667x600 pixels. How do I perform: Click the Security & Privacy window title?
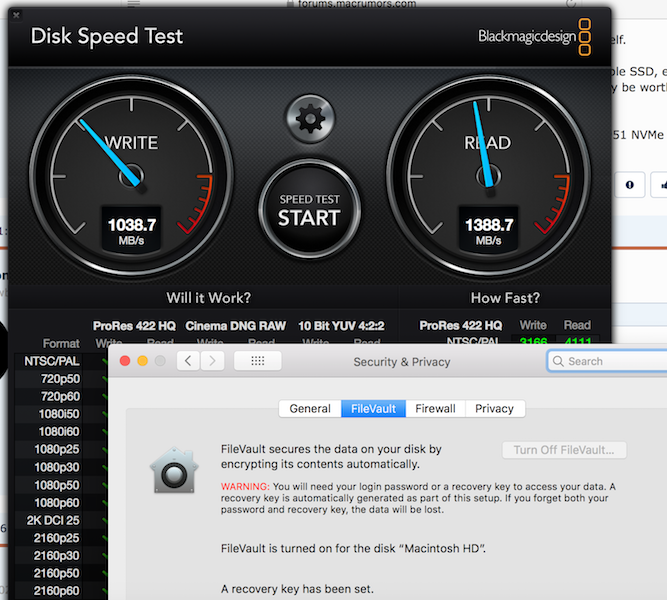[402, 362]
